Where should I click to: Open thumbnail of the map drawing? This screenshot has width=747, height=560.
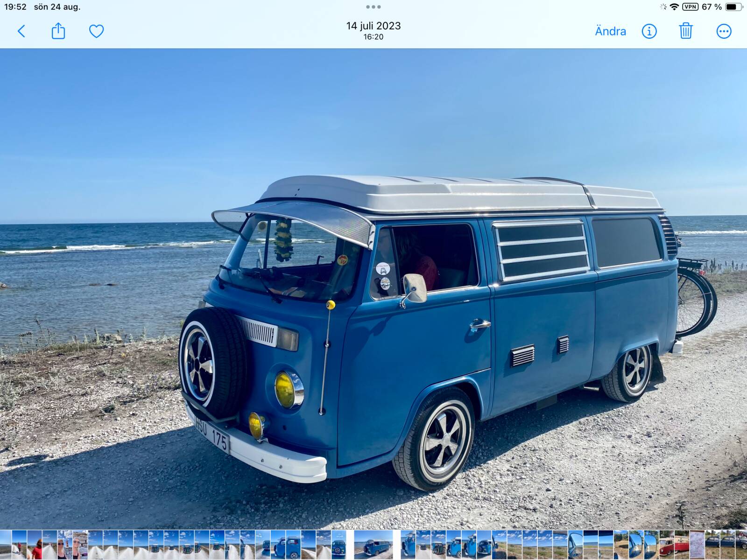tap(697, 545)
